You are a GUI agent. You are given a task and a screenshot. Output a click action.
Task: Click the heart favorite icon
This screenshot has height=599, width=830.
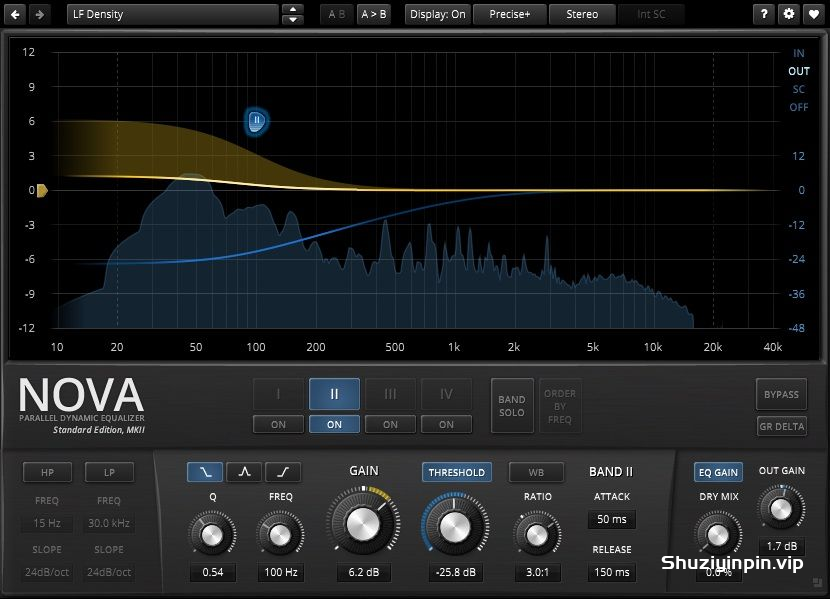[814, 14]
